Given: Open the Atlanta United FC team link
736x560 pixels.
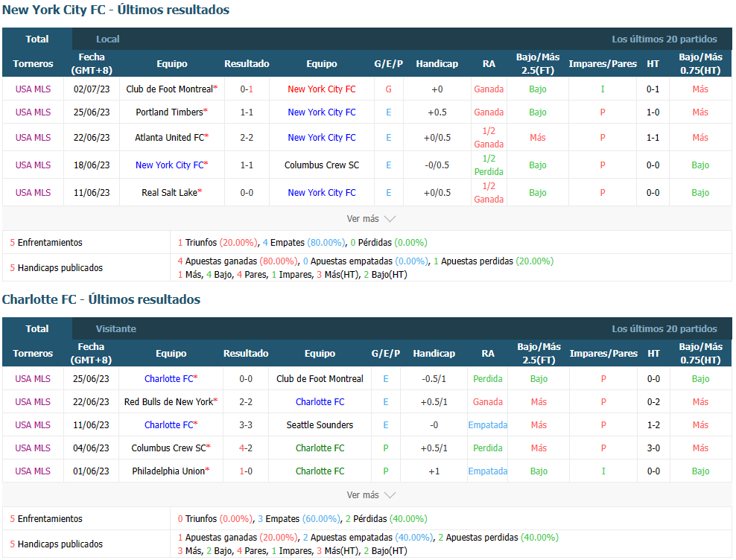Looking at the screenshot, I should tap(169, 138).
